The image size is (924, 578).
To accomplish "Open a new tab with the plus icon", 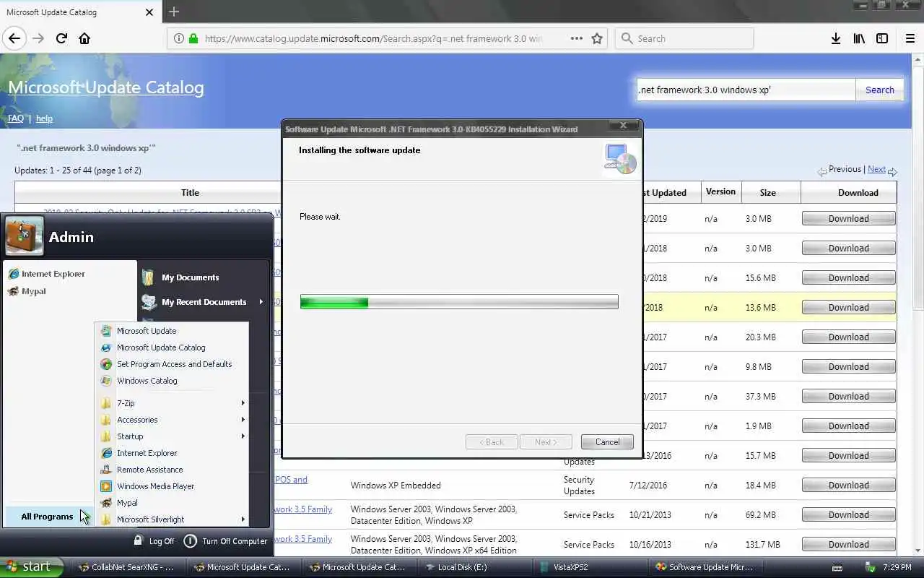I will tap(173, 12).
